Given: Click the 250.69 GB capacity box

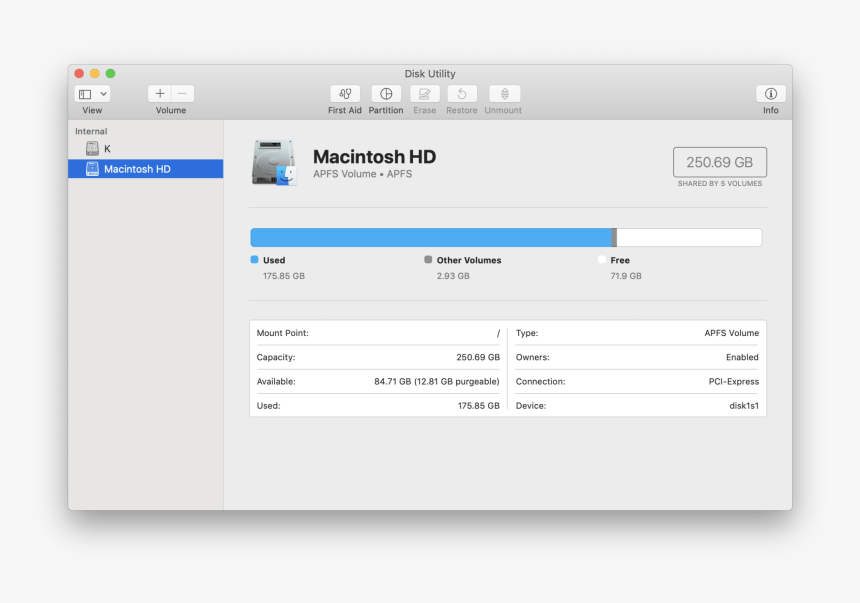Looking at the screenshot, I should 719,161.
